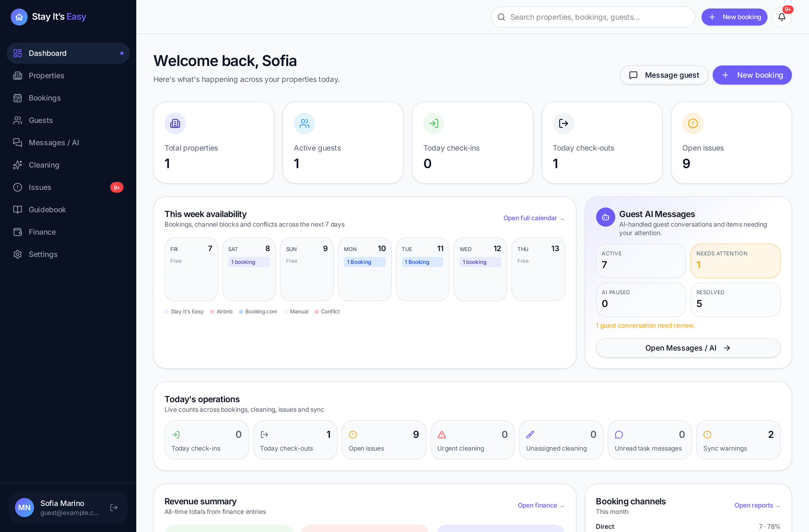Navigate to Guests in the sidebar
This screenshot has width=809, height=532.
[68, 120]
